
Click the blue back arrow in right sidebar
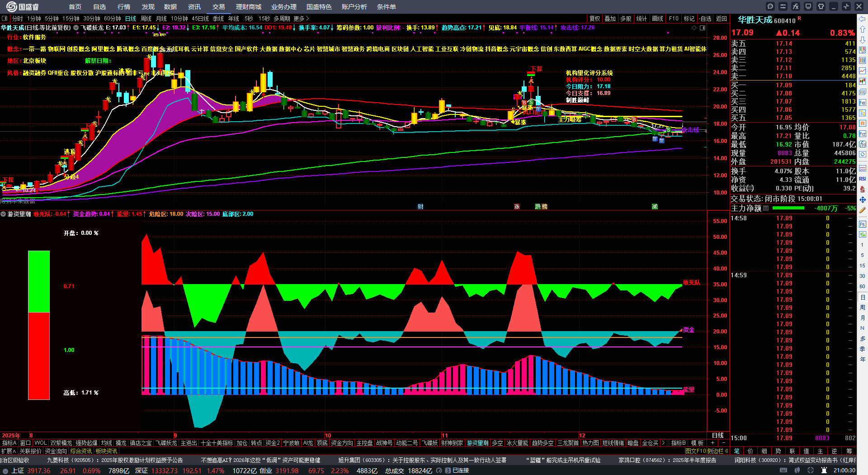[x=863, y=19]
